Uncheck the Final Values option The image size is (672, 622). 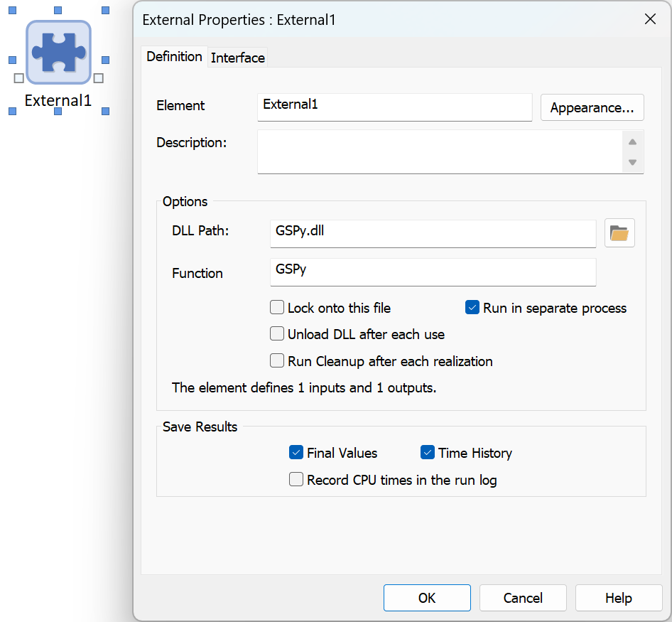[x=296, y=452]
